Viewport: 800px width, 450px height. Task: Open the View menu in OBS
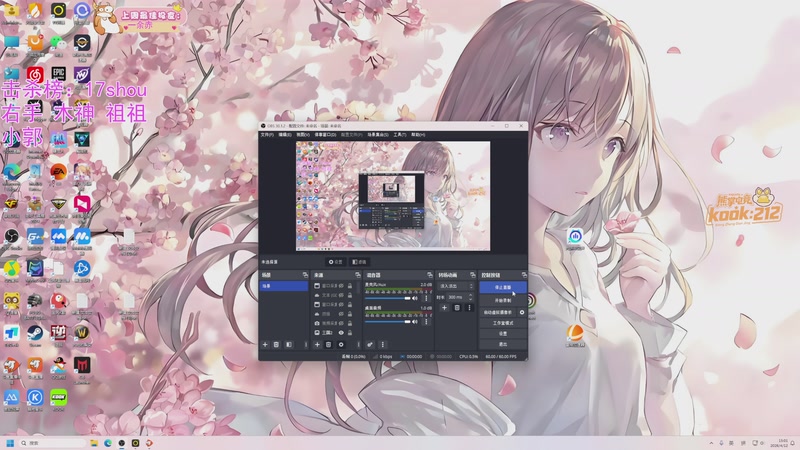303,135
